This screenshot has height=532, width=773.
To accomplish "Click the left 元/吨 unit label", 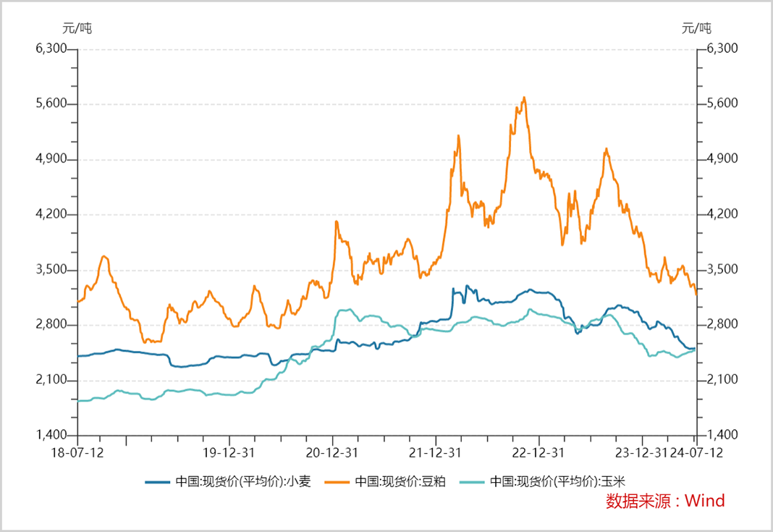I will pos(77,28).
